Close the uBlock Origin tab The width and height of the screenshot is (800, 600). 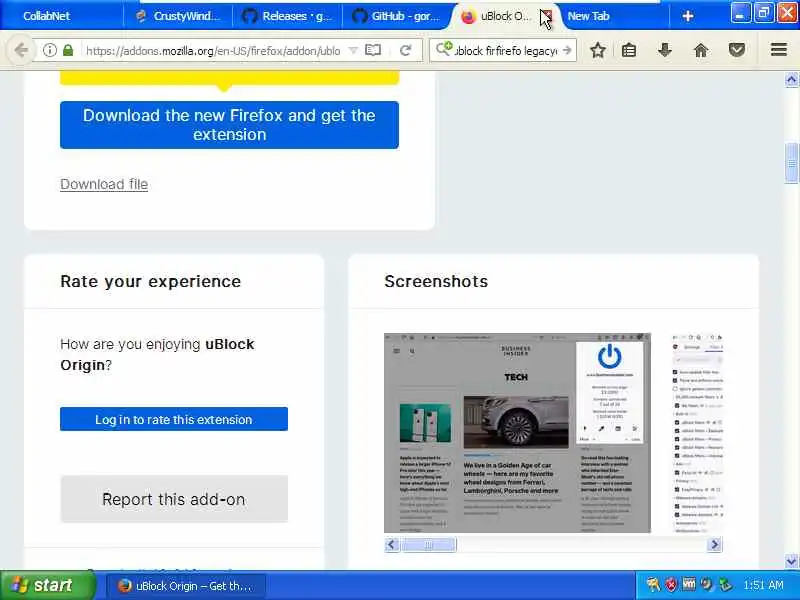pos(546,15)
